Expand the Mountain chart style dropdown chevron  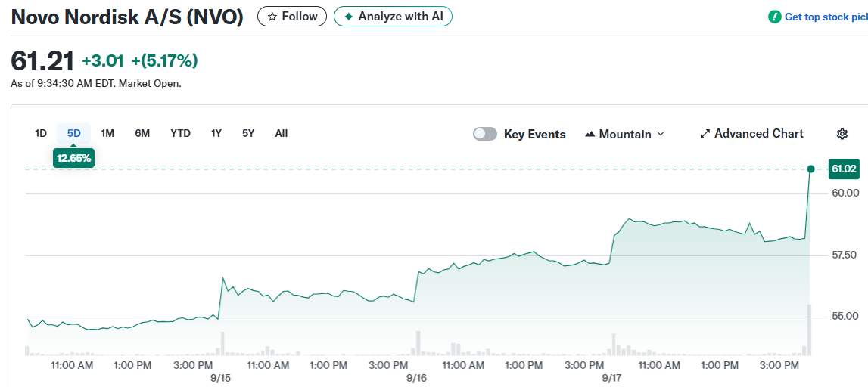click(x=660, y=134)
